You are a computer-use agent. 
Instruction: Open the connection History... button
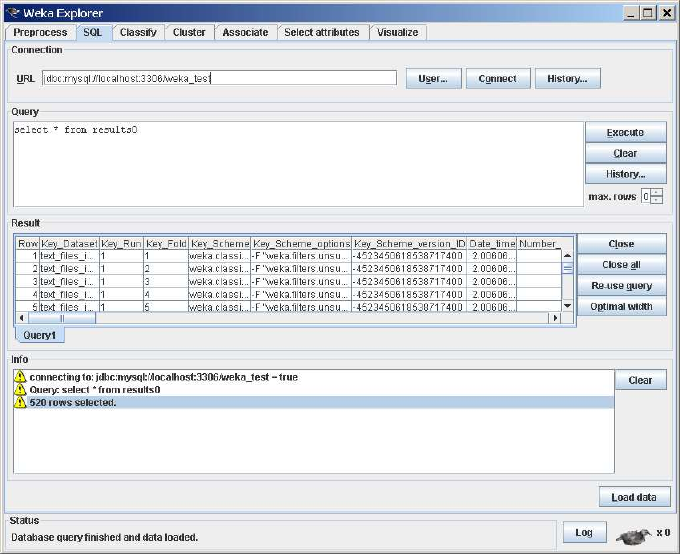[567, 79]
